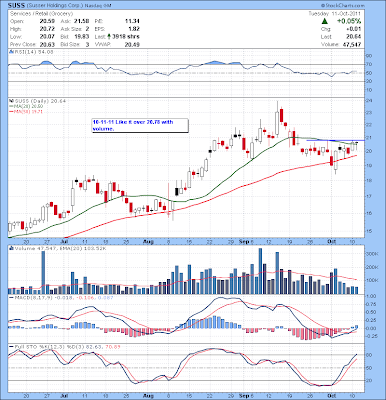
Task: Click the SUSS (Daily) 20.64 chart legend
Action: pyautogui.click(x=39, y=101)
